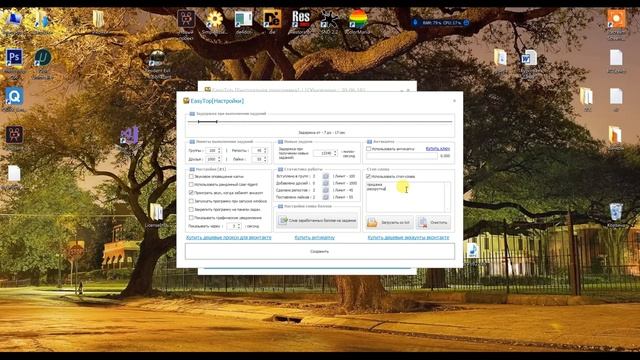Click the clear stop-words button
The height and width of the screenshot is (360, 640).
coord(433,222)
